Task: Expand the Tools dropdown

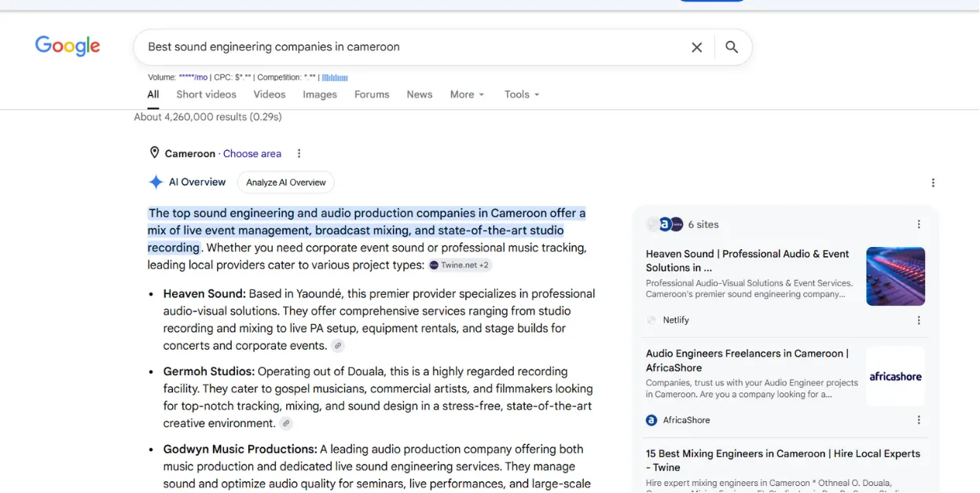Action: click(x=522, y=94)
